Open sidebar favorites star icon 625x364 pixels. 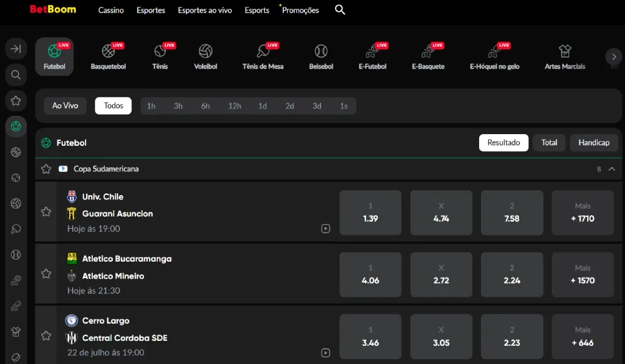click(16, 101)
